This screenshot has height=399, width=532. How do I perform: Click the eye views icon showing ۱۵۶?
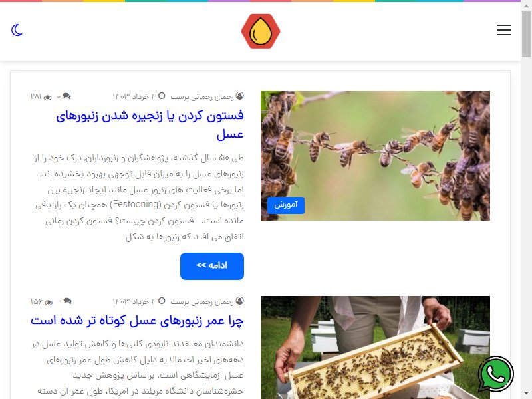click(x=49, y=303)
